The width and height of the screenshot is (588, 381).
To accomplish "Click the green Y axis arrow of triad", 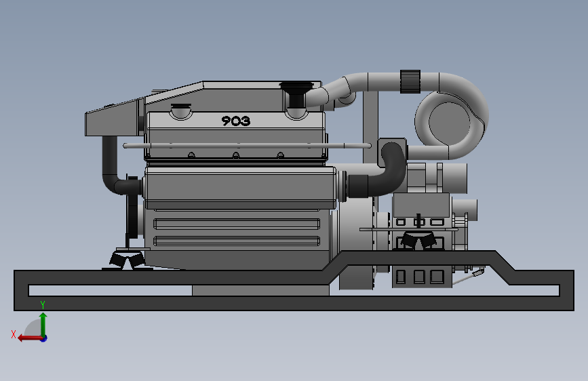I will (x=43, y=323).
